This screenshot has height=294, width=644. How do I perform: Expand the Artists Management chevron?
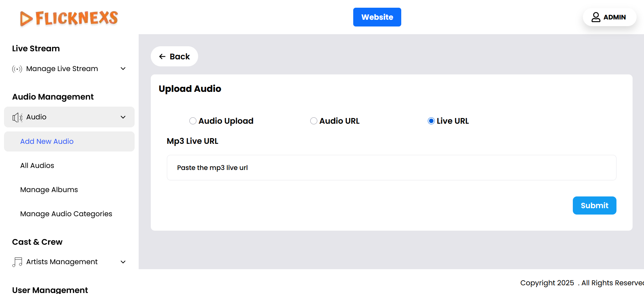click(123, 262)
